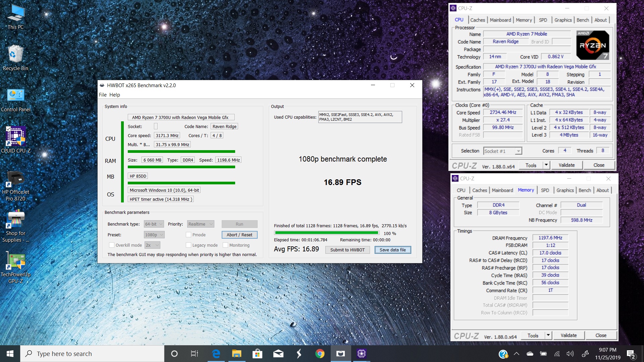Enable the Legacy mode checkbox
This screenshot has height=362, width=644.
tap(189, 245)
